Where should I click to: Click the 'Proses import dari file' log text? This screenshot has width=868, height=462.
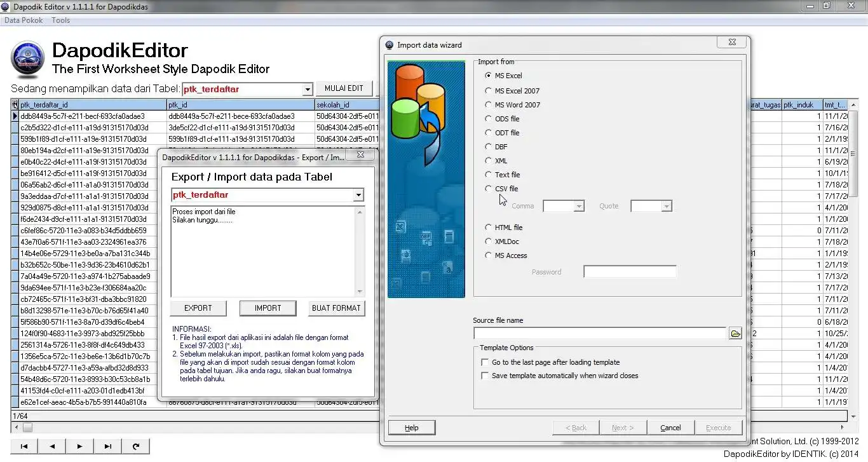204,212
